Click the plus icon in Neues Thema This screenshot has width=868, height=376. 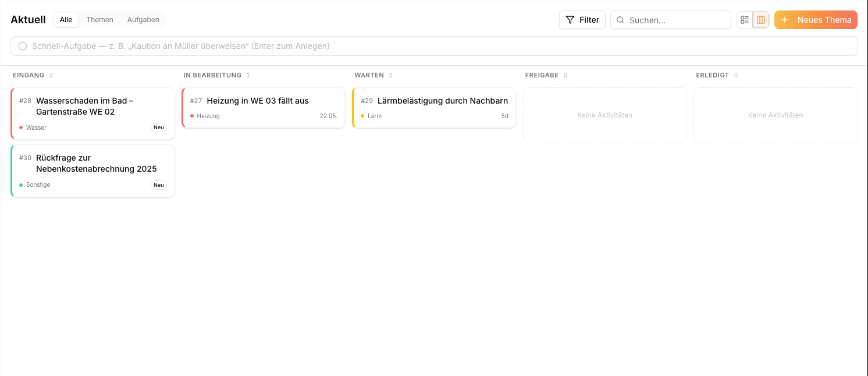785,20
